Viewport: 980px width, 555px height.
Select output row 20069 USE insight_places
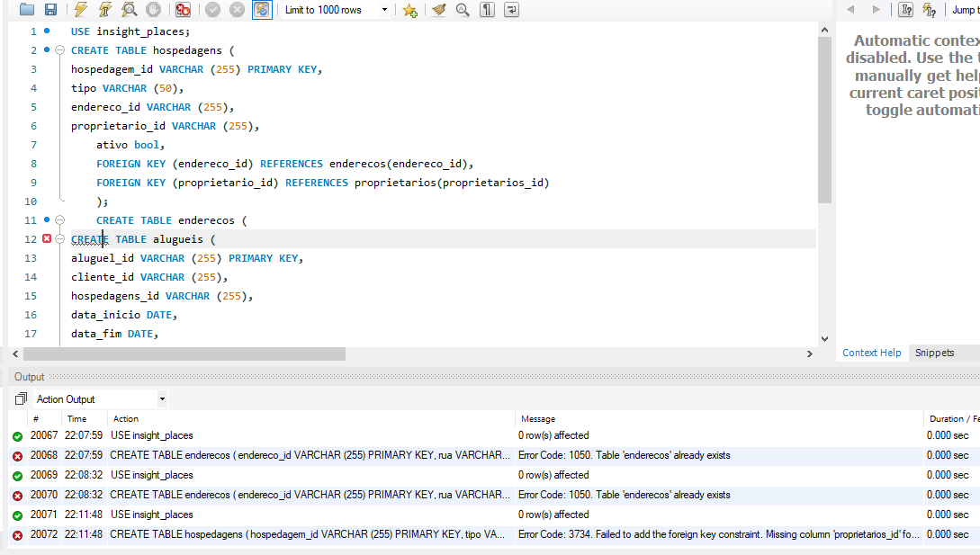pyautogui.click(x=494, y=475)
